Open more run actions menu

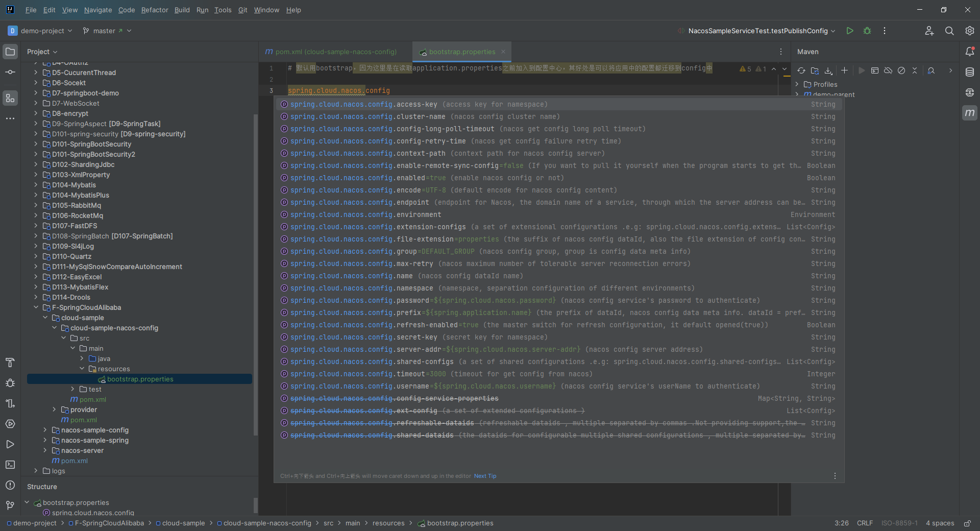point(885,31)
